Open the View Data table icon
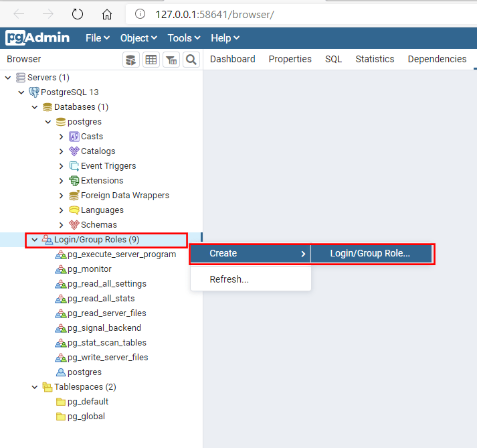Viewport: 477px width, 448px height. coord(151,60)
